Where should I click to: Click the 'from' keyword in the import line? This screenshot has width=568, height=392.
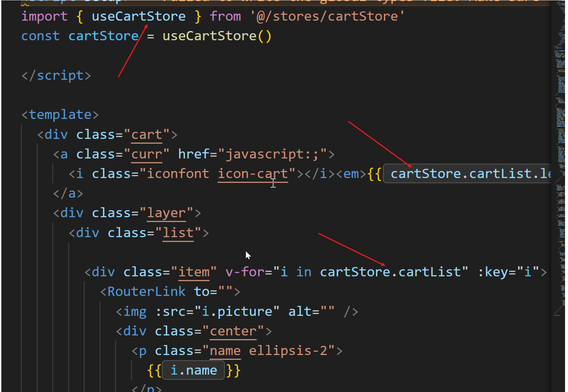225,16
